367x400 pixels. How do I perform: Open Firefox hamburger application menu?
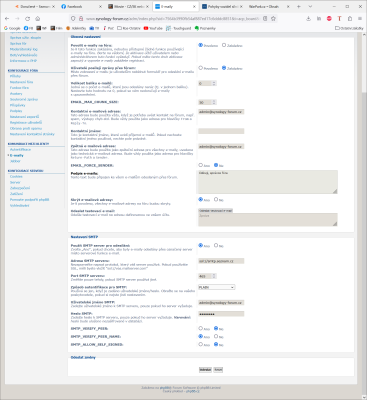click(x=360, y=19)
